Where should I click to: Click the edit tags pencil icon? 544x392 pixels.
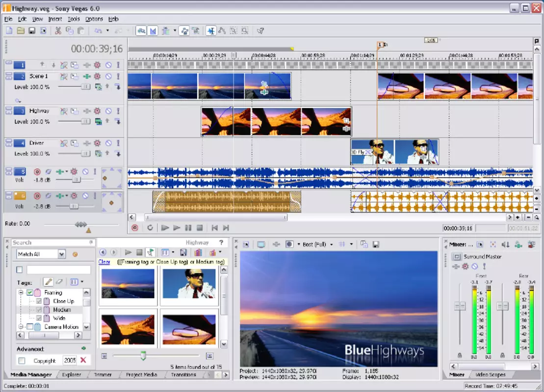(x=48, y=282)
